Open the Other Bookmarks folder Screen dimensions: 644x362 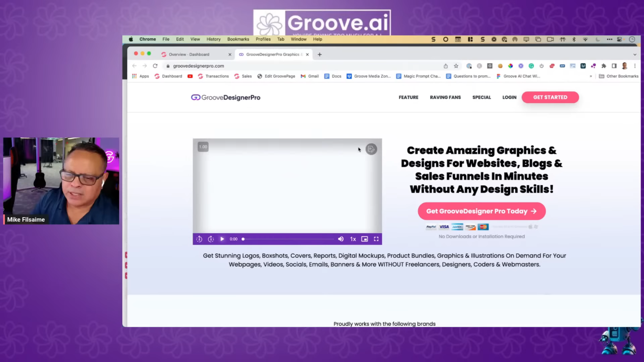[x=619, y=76]
